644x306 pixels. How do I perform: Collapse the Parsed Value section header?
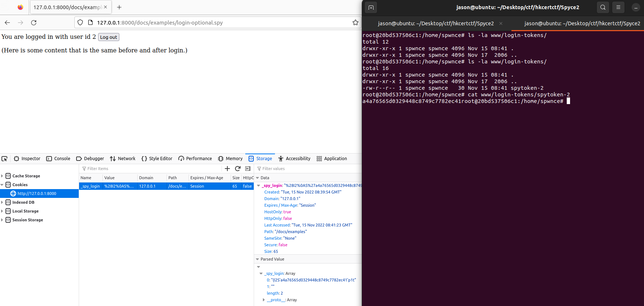point(257,259)
